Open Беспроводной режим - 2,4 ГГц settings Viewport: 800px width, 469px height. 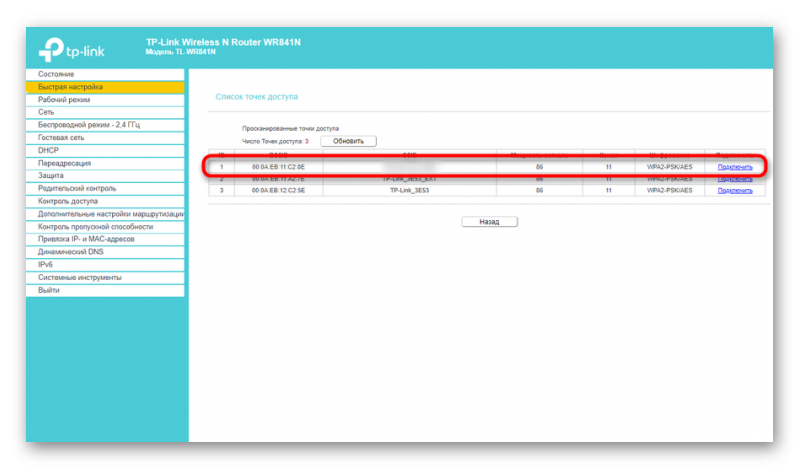pyautogui.click(x=105, y=125)
